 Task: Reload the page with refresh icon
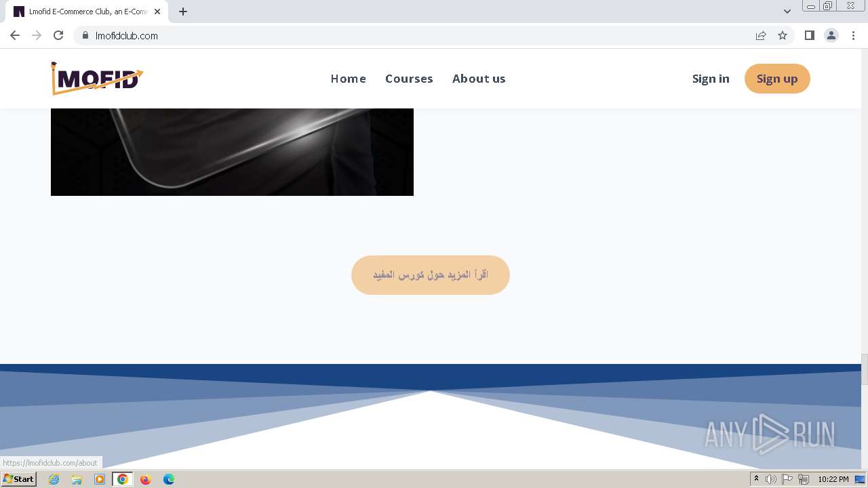coord(58,35)
